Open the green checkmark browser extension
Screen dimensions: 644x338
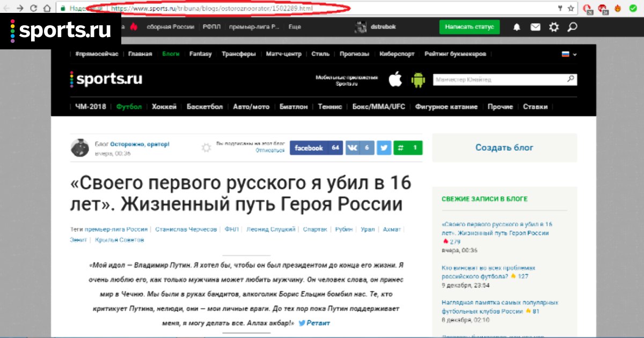click(633, 9)
